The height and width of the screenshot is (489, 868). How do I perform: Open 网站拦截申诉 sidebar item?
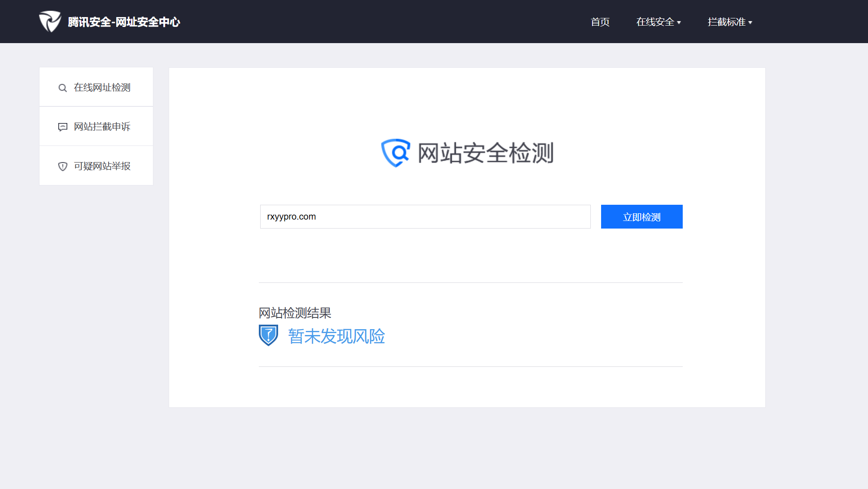(102, 127)
